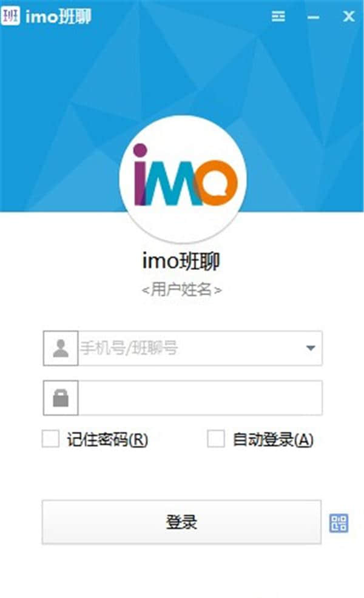Click the <用户姓名> placeholder text
The width and height of the screenshot is (364, 598).
pos(181,289)
